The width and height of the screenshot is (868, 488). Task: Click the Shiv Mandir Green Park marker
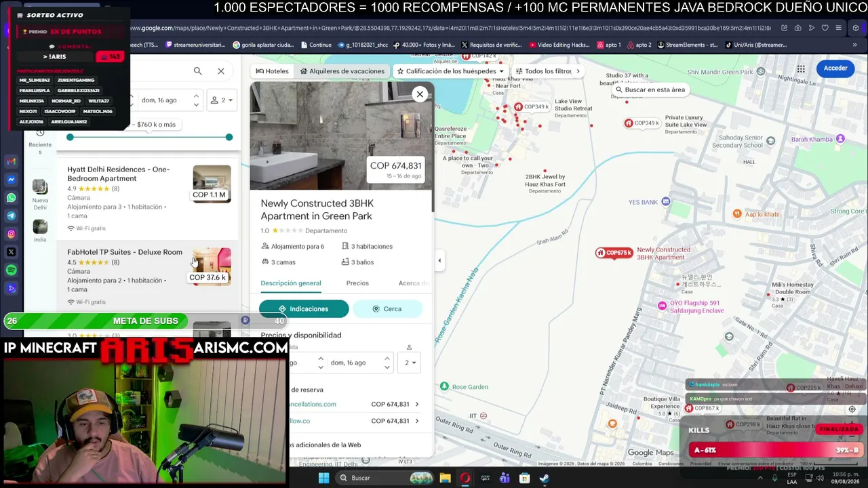761,71
